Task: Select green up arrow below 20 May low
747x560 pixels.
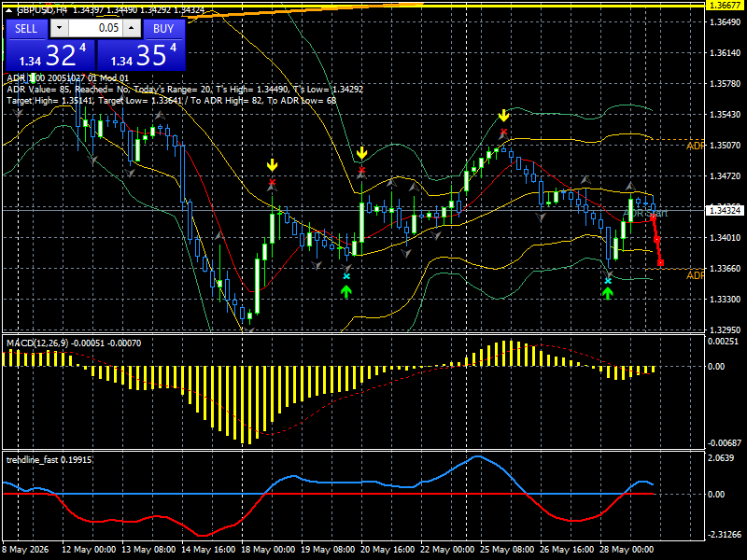Action: tap(346, 291)
